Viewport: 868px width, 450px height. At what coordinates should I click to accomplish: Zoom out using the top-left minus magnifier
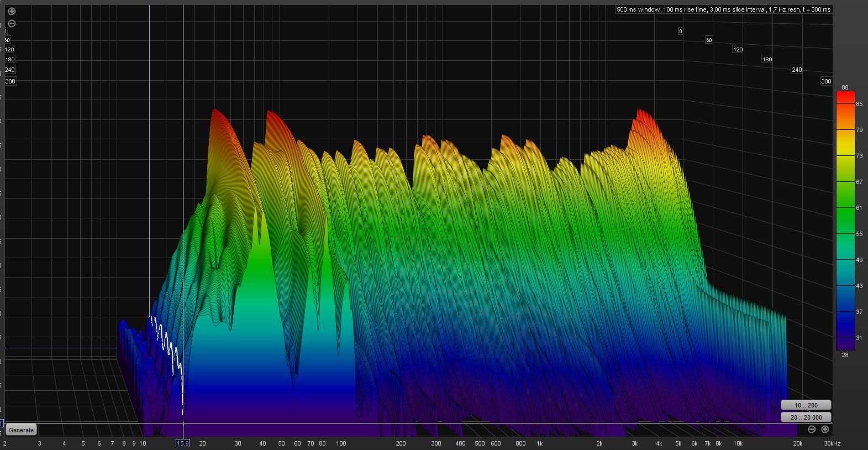coord(12,23)
